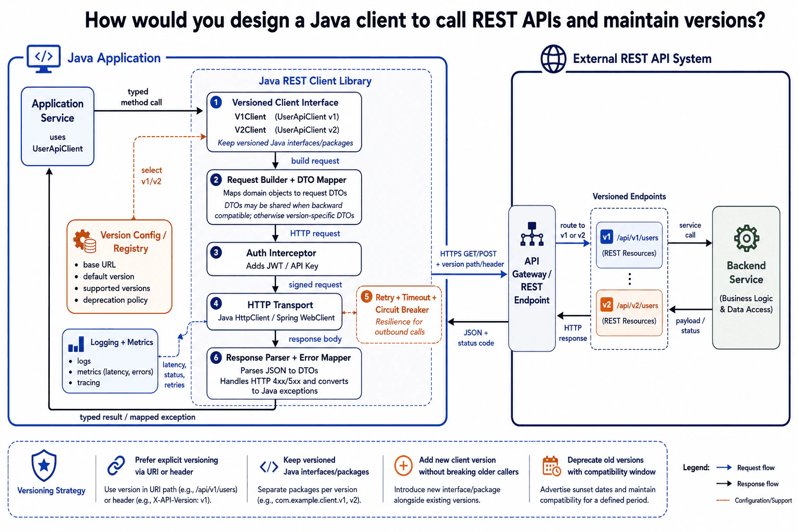Screen dimensions: 798x532
Task: Click the 'tracing' bullet in Logging + Metrics
Action: pos(88,383)
